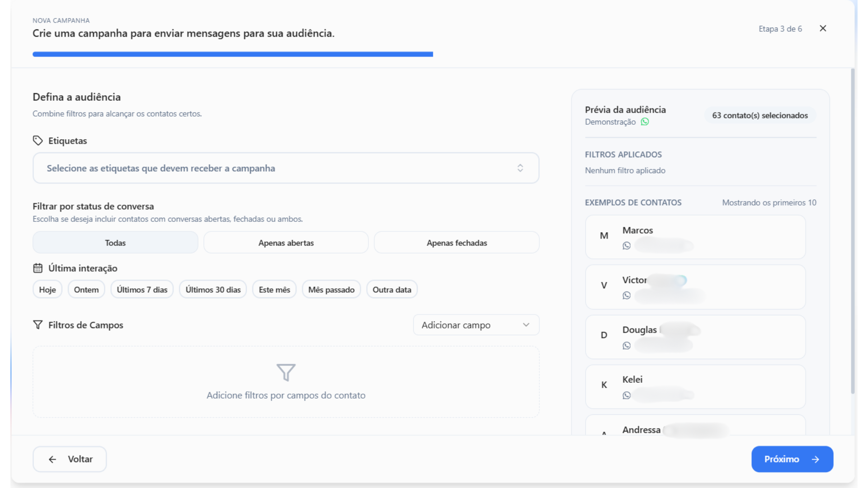Screen dimensions: 868x488
Task: Click the Douglas contact card
Action: pos(695,337)
